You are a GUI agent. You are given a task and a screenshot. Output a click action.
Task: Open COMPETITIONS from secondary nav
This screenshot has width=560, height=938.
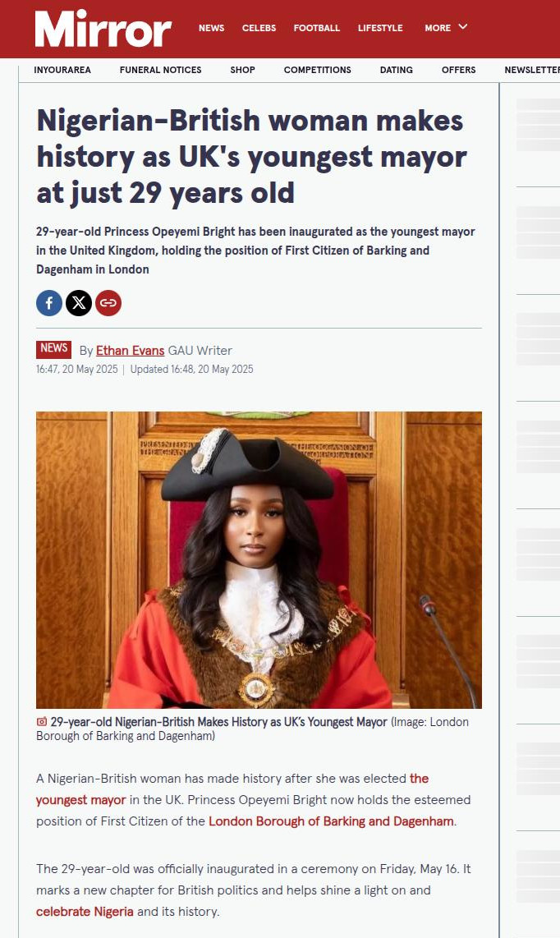pos(317,70)
